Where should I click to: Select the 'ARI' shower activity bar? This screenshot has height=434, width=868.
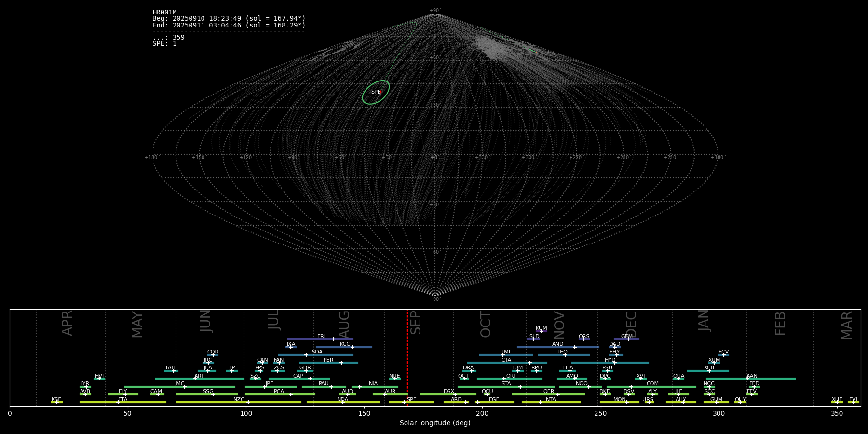pos(200,379)
